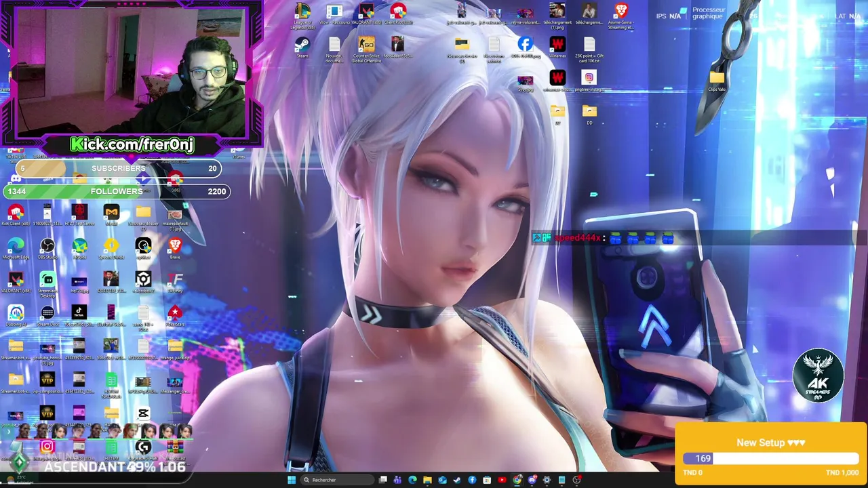Screen dimensions: 868x488
Task: Launch the Steam desktop shortcut
Action: click(x=302, y=48)
